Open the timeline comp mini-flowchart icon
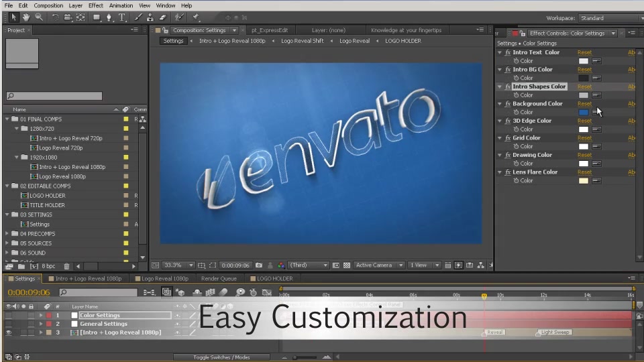 point(149,292)
